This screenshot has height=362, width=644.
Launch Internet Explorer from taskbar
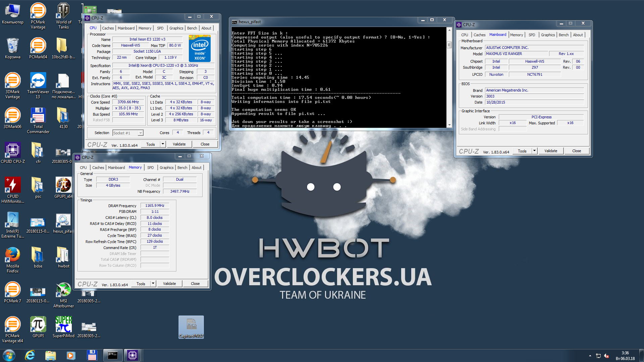coord(30,355)
